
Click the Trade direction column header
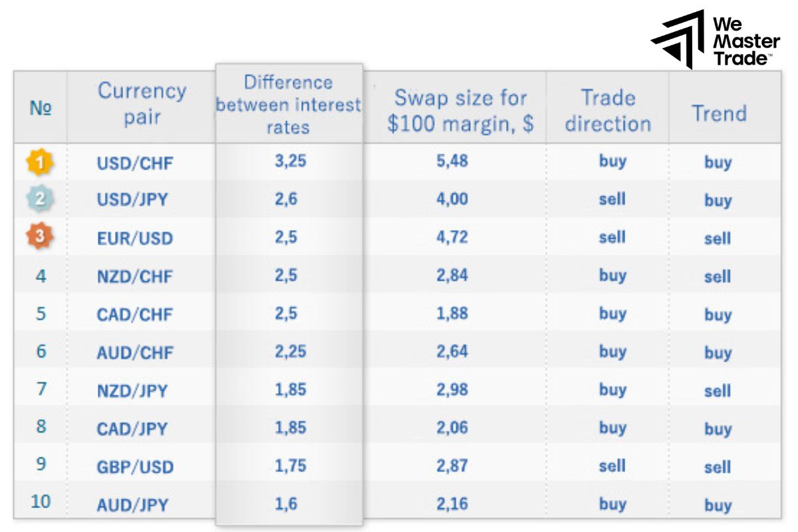[607, 110]
